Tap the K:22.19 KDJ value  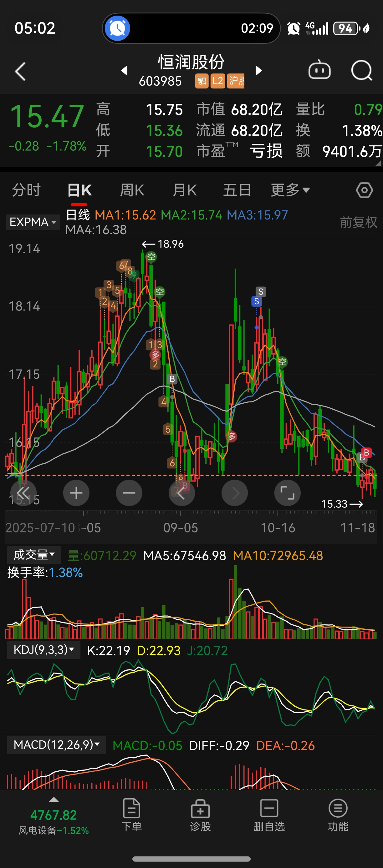pyautogui.click(x=108, y=650)
